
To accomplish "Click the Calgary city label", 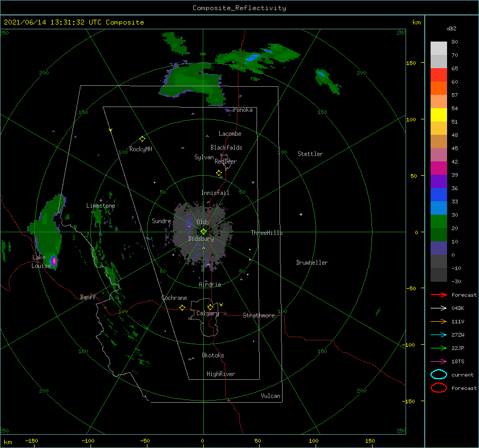I will click(x=208, y=313).
